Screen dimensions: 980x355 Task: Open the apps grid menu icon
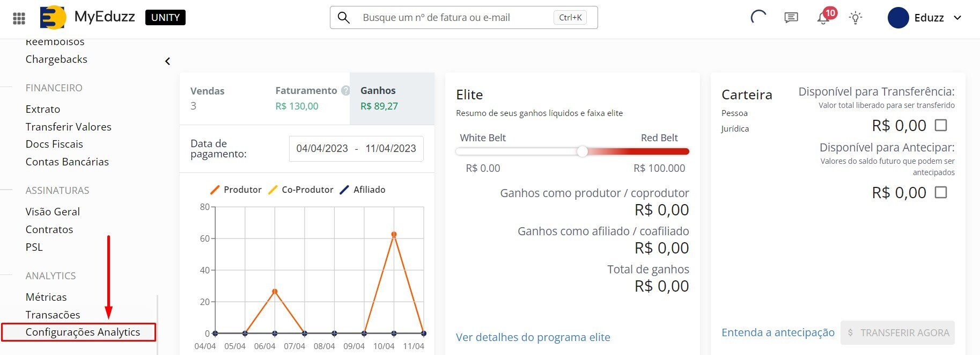tap(19, 18)
